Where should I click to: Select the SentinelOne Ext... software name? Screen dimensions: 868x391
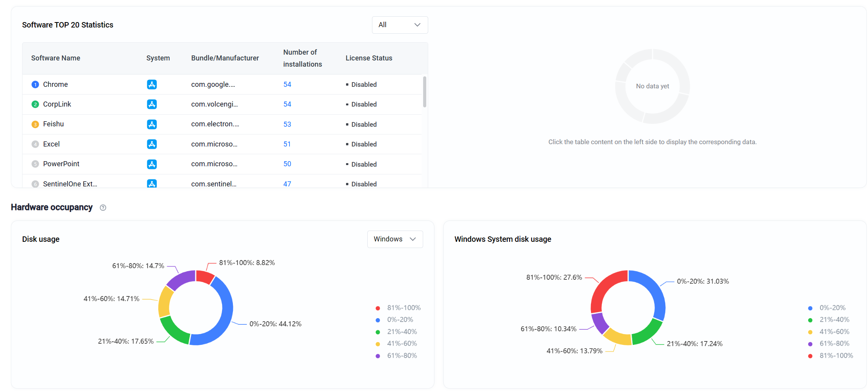tap(70, 184)
